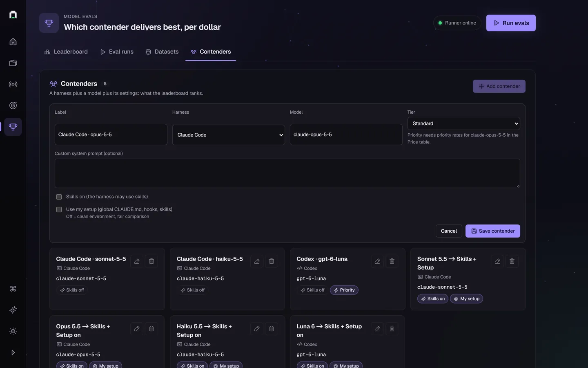This screenshot has width=588, height=368.
Task: Delete the Haiku 5.5 → Skills + Setup on contender
Action: pos(272,329)
